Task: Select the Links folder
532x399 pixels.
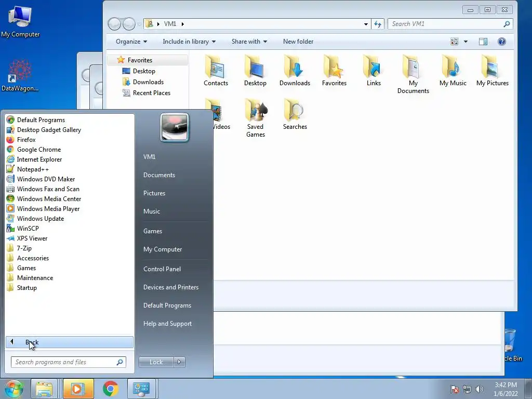Action: pos(374,71)
